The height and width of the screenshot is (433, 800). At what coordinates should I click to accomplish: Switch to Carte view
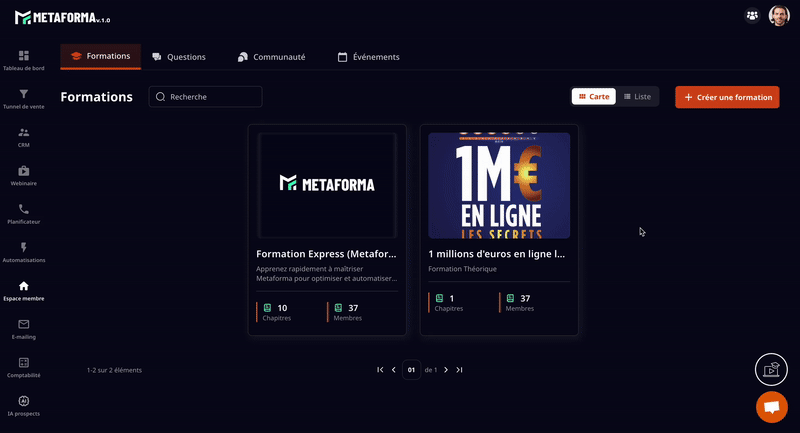[594, 97]
